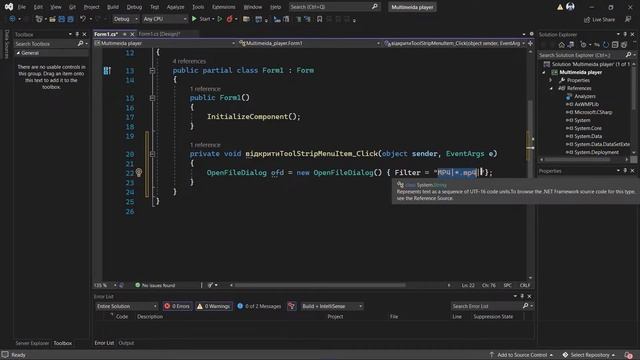640x360 pixels.
Task: Click the Undo arrow in toolbar
Action: 83,19
